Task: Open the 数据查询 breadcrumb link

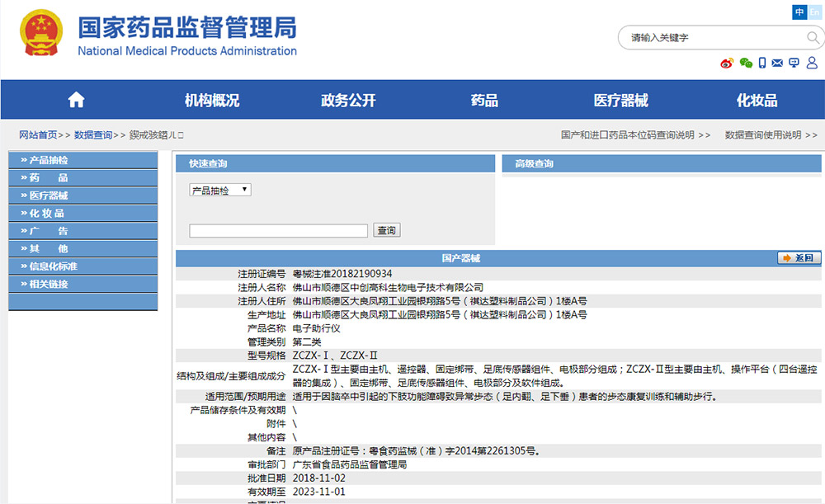Action: coord(92,135)
